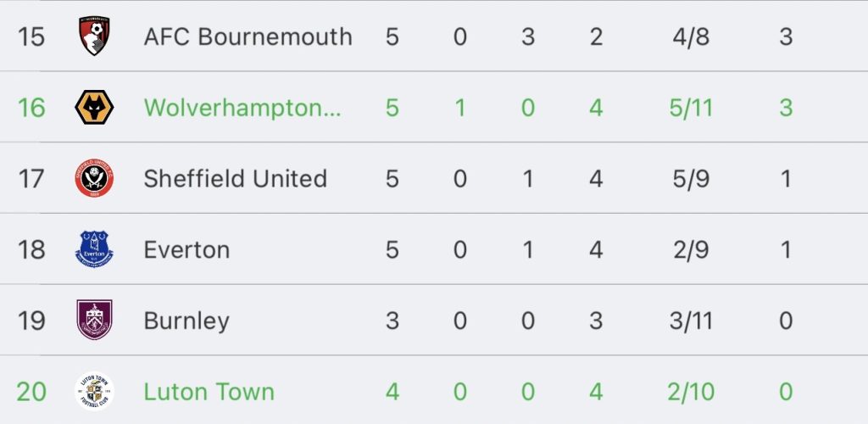Viewport: 868px width, 424px height.
Task: Select Everton's 2/9 goals figure
Action: [690, 250]
